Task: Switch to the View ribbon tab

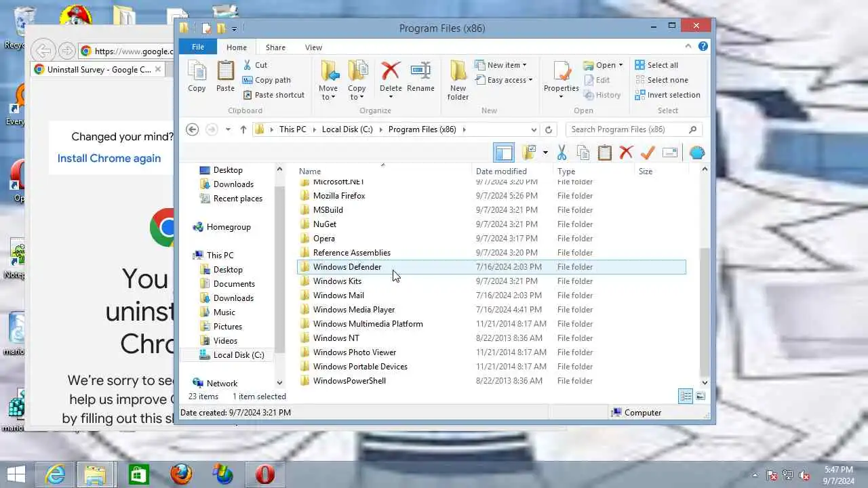Action: (x=313, y=47)
